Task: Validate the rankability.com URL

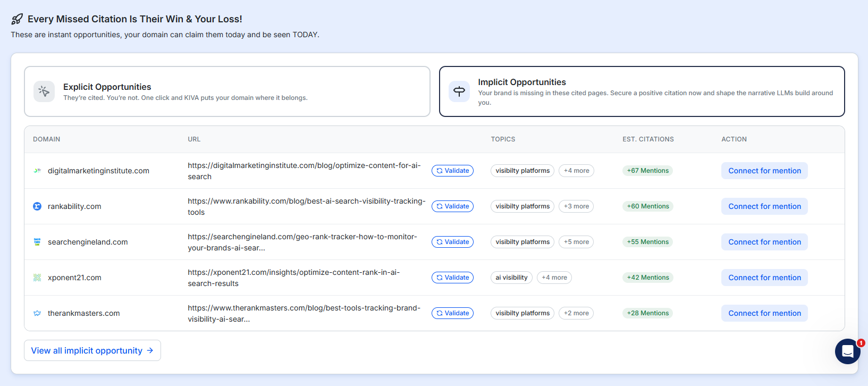Action: coord(453,206)
